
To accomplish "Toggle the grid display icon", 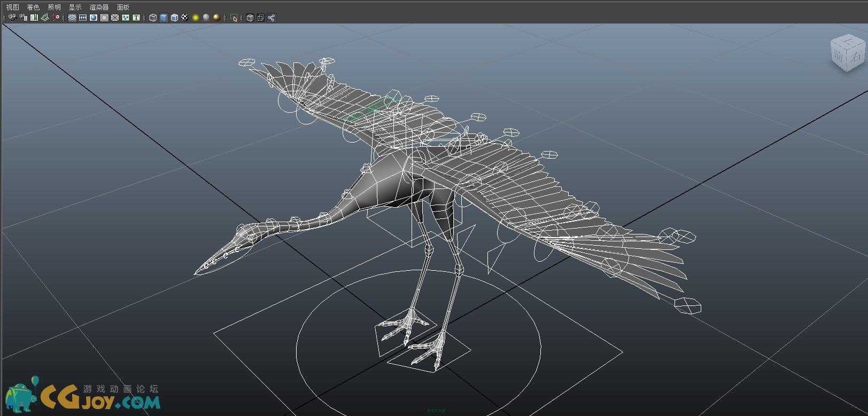I will click(x=72, y=18).
